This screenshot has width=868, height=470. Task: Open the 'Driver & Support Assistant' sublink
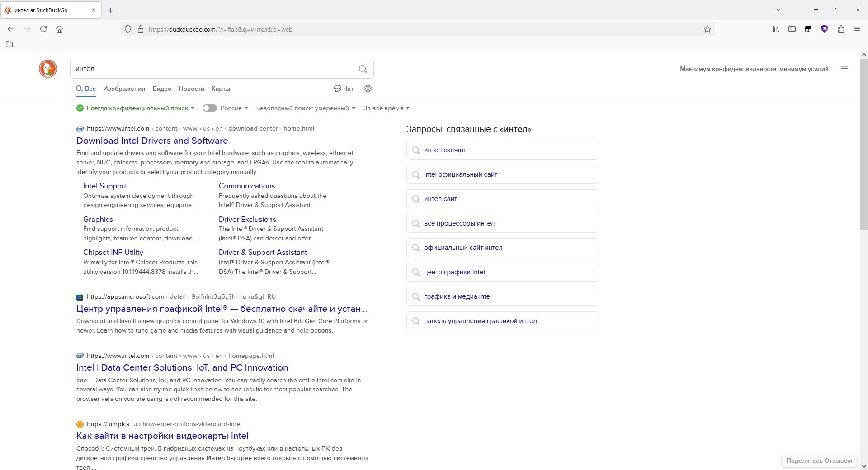(x=263, y=252)
